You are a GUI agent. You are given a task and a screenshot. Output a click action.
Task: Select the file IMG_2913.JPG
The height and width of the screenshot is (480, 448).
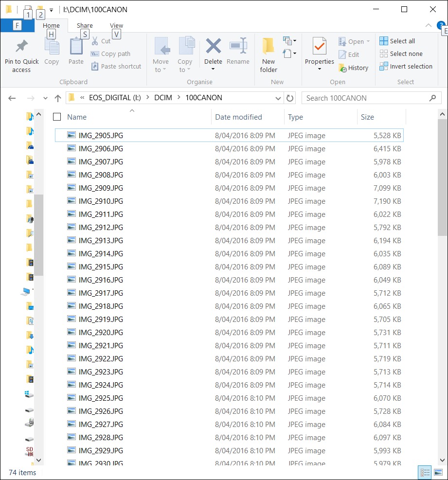click(x=229, y=241)
